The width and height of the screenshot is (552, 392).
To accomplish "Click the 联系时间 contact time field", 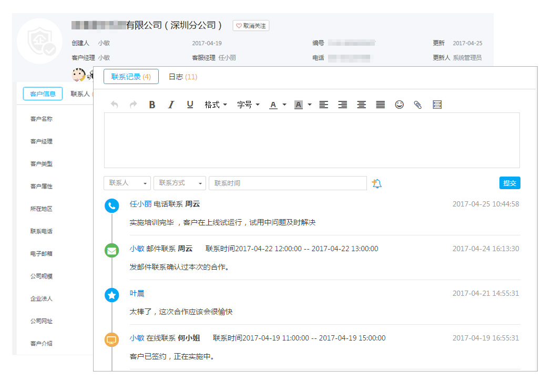I will pos(288,183).
